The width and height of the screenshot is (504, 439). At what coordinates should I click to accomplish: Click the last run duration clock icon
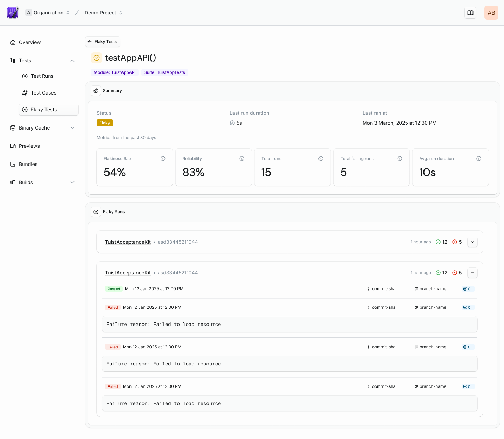pos(232,123)
